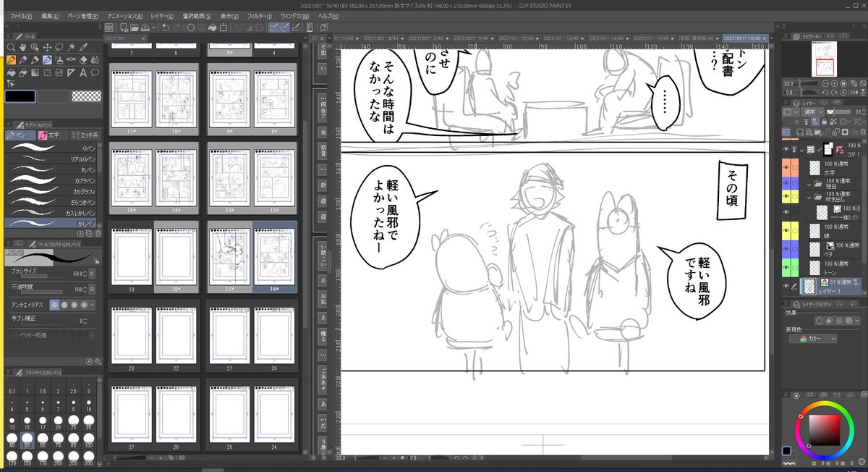Screen dimensions: 868x472
Task: Open the ファイル(F) menu
Action: (x=21, y=15)
